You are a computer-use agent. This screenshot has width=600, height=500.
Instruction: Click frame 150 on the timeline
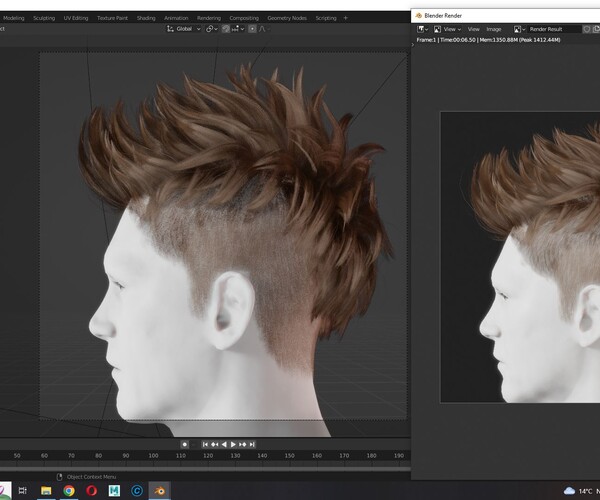click(290, 456)
